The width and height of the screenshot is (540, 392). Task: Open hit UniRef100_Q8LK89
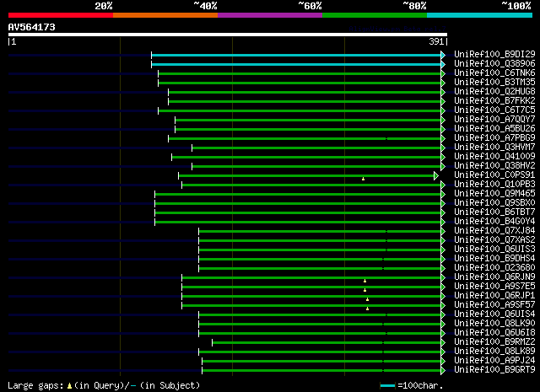494,352
